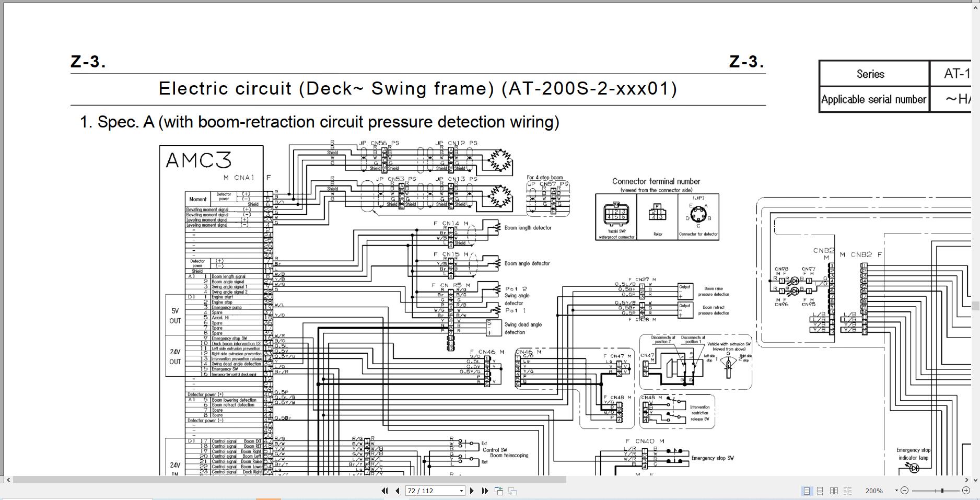
Task: Jump to the first page of the document
Action: [x=385, y=491]
